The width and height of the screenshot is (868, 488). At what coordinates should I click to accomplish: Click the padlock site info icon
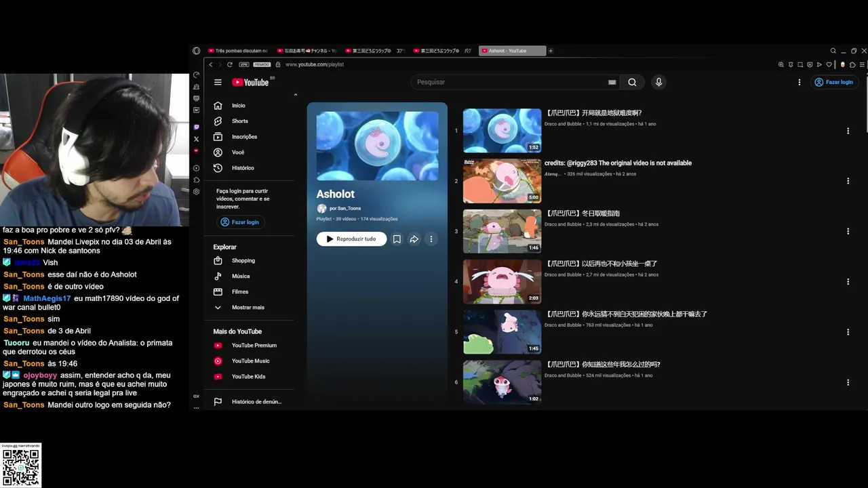click(277, 64)
